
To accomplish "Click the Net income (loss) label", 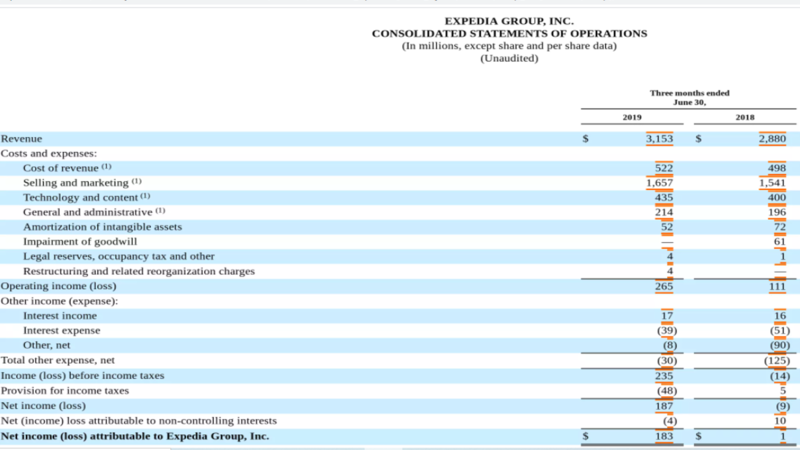I will click(x=43, y=406).
